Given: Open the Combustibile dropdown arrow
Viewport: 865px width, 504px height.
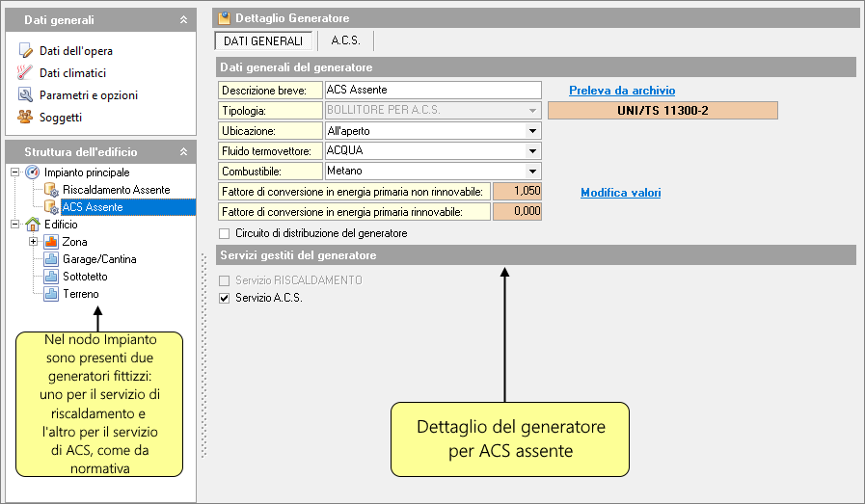Looking at the screenshot, I should [x=531, y=171].
